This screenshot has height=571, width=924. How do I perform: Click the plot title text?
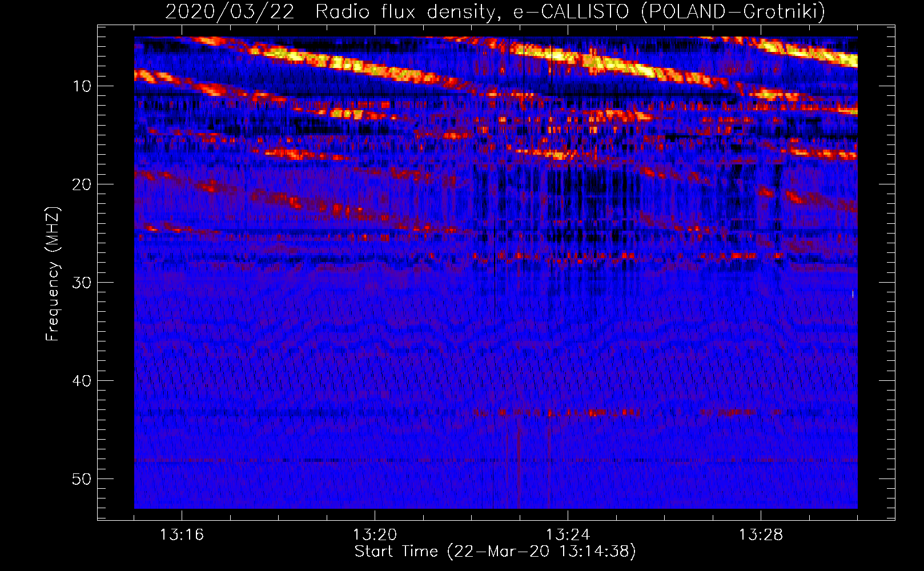[495, 11]
